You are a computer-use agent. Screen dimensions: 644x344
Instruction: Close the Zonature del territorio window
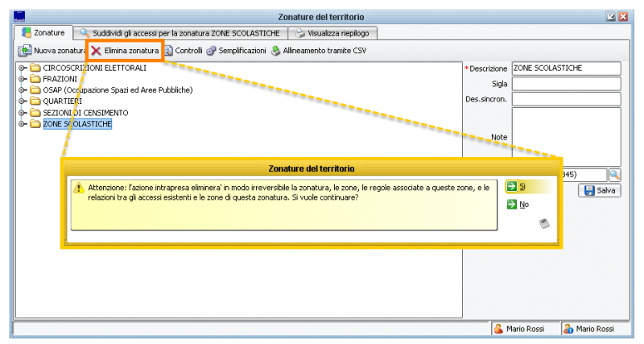tap(623, 17)
